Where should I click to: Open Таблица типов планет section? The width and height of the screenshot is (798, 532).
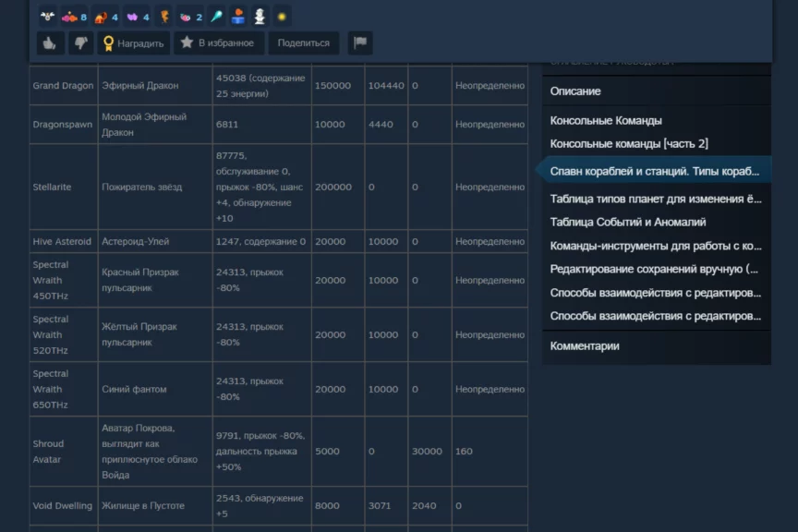656,199
